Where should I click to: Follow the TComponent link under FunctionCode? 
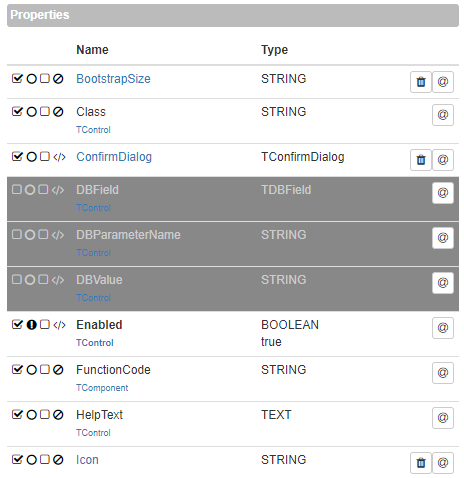[x=102, y=388]
